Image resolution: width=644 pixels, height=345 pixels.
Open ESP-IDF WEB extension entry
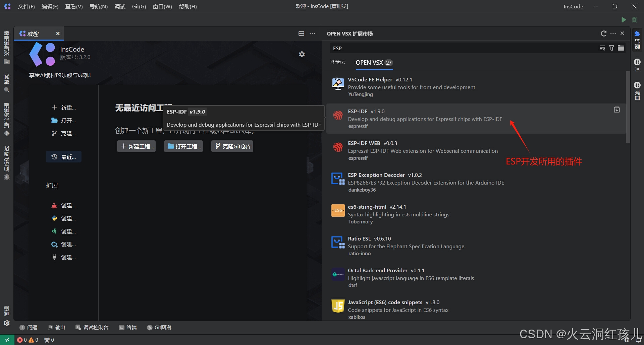[x=476, y=150]
